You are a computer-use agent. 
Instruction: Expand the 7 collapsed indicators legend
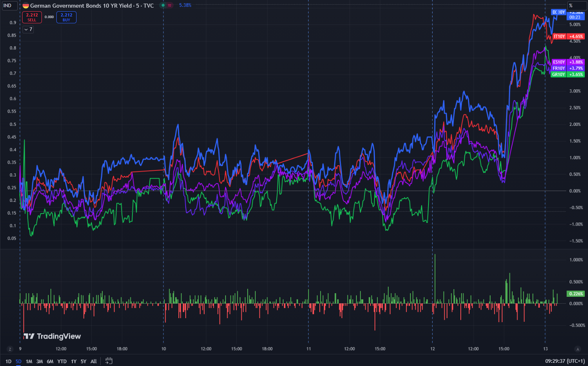tap(28, 29)
